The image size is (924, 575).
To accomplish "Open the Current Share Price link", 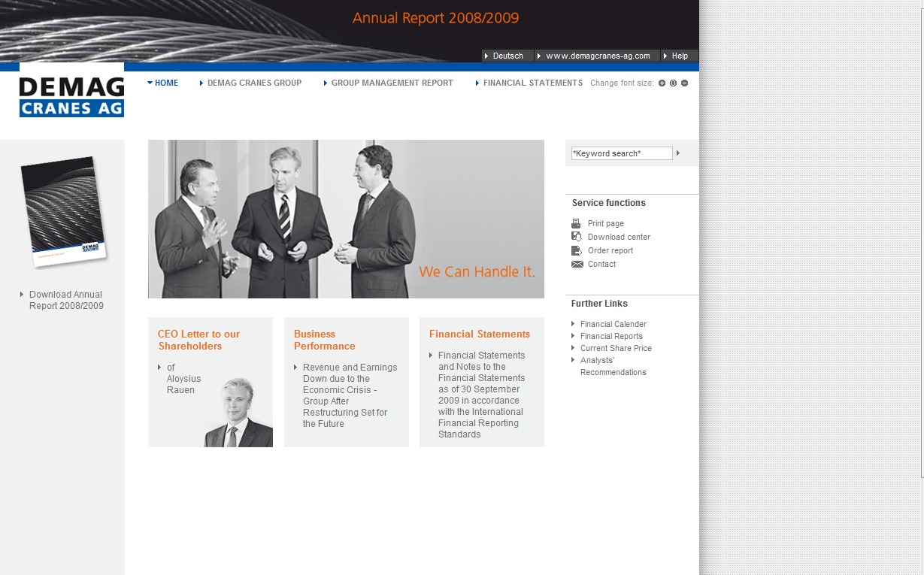I will click(x=616, y=348).
